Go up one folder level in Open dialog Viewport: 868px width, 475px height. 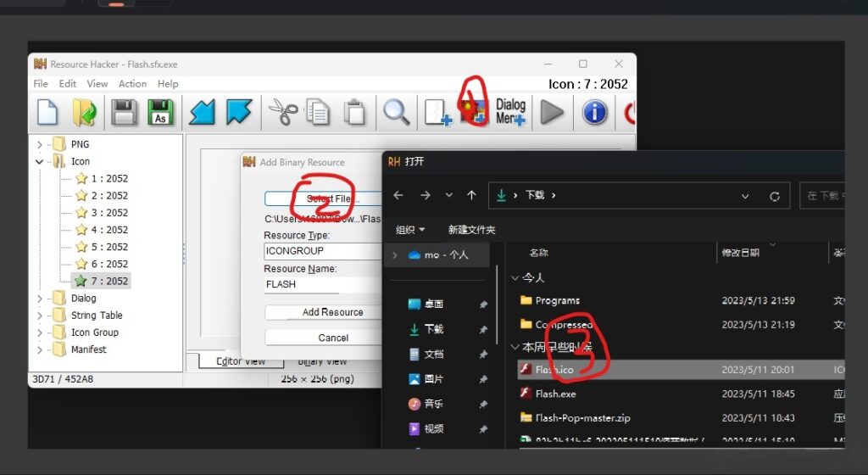coord(471,195)
